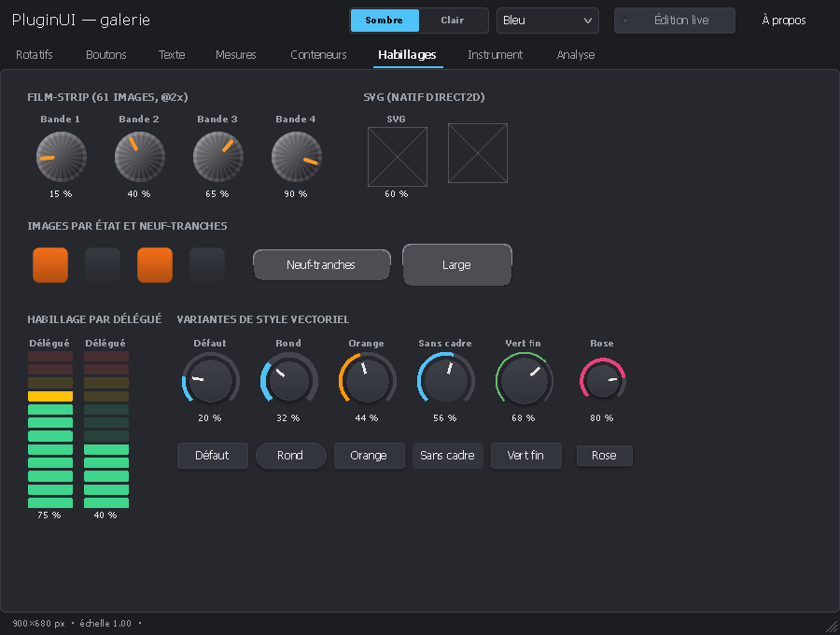Open the Conteneurs tab
Screen dimensions: 840x635
pyautogui.click(x=318, y=55)
